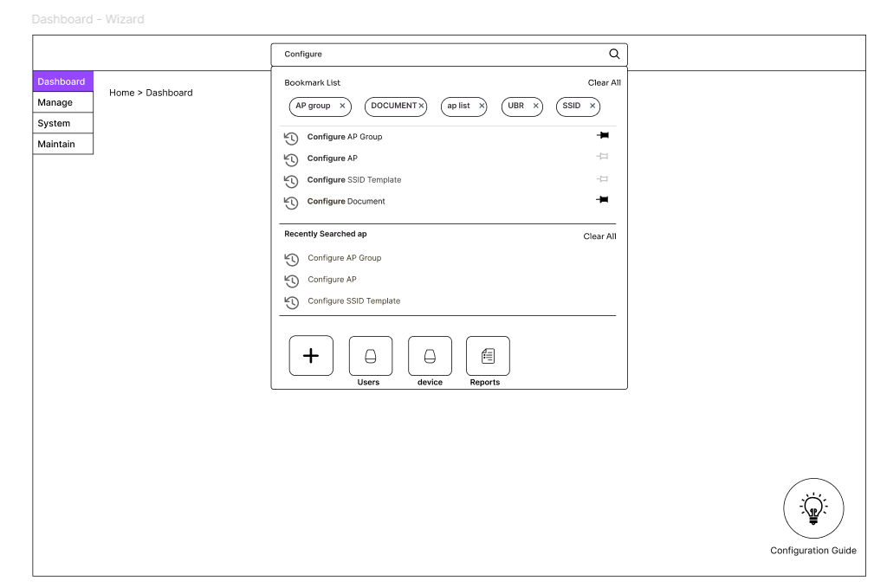Clear All bookmarks in Bookmark List
The image size is (887, 588).
[604, 82]
